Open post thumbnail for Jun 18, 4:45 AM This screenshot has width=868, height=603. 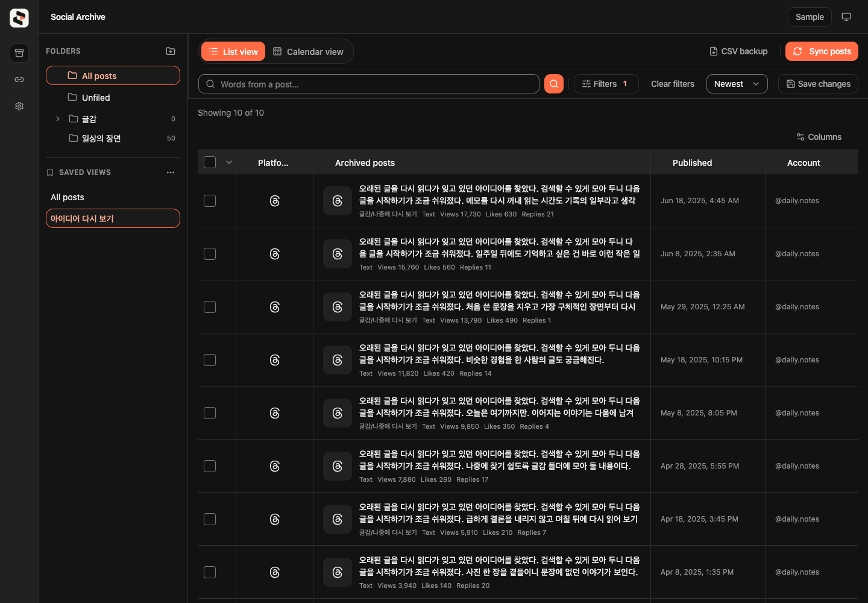(338, 201)
